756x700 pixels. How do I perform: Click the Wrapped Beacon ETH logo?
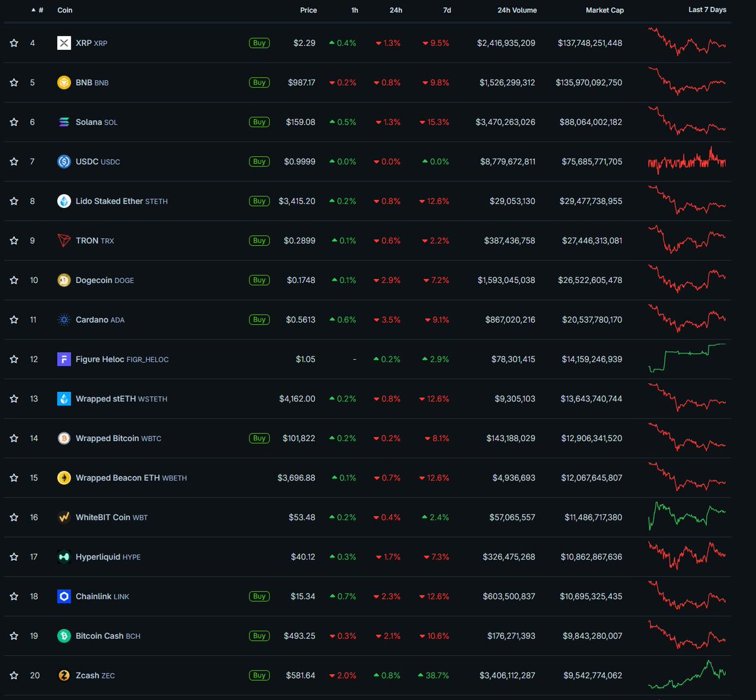pyautogui.click(x=64, y=478)
